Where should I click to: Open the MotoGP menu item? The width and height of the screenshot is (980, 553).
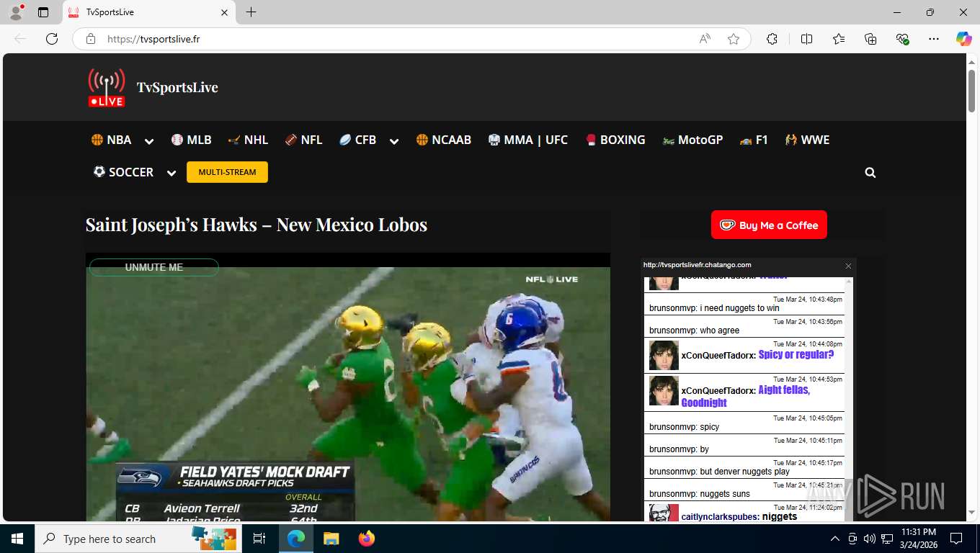click(692, 140)
